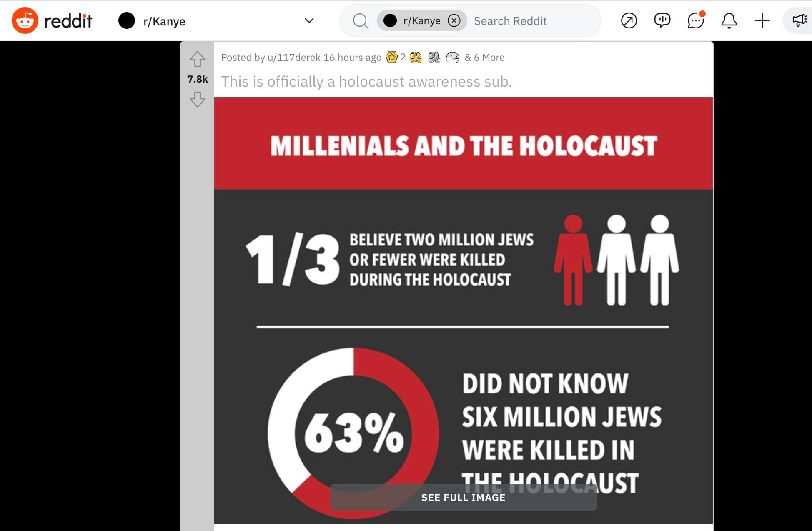Click the 7.8k vote score
The image size is (812, 531).
[x=197, y=79]
